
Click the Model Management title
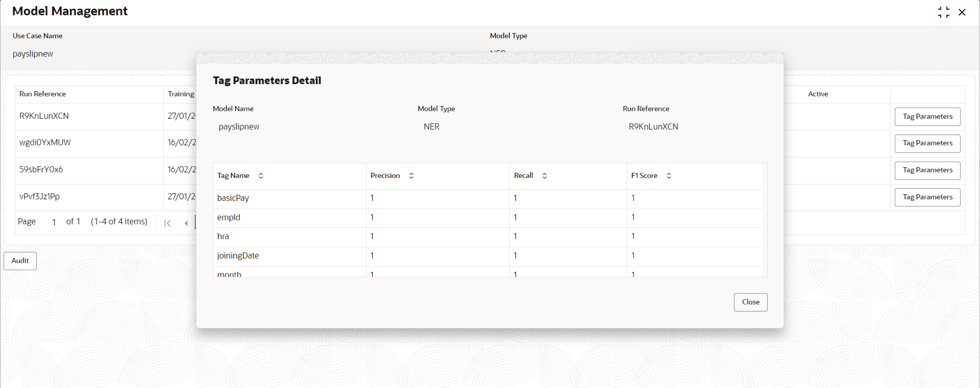click(70, 11)
